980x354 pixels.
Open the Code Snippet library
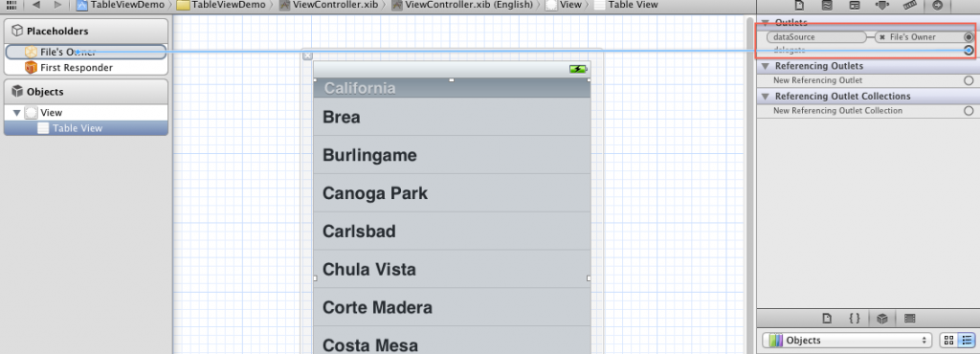(855, 319)
